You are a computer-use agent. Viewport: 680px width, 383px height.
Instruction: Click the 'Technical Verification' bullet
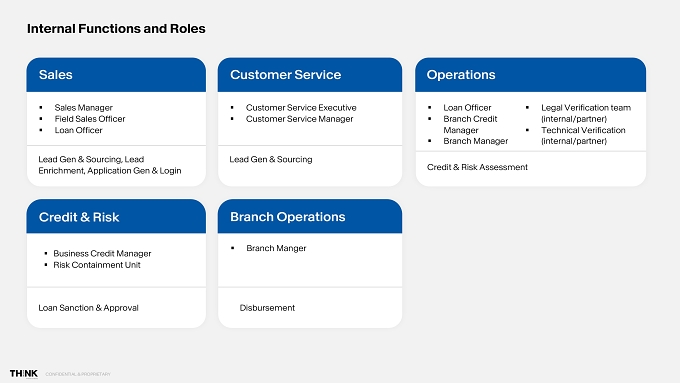click(583, 135)
